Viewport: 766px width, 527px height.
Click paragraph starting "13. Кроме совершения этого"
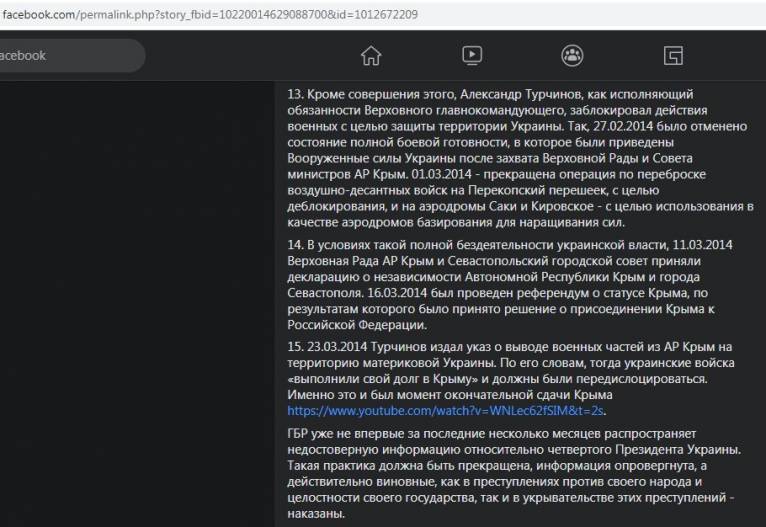[x=520, y=158]
